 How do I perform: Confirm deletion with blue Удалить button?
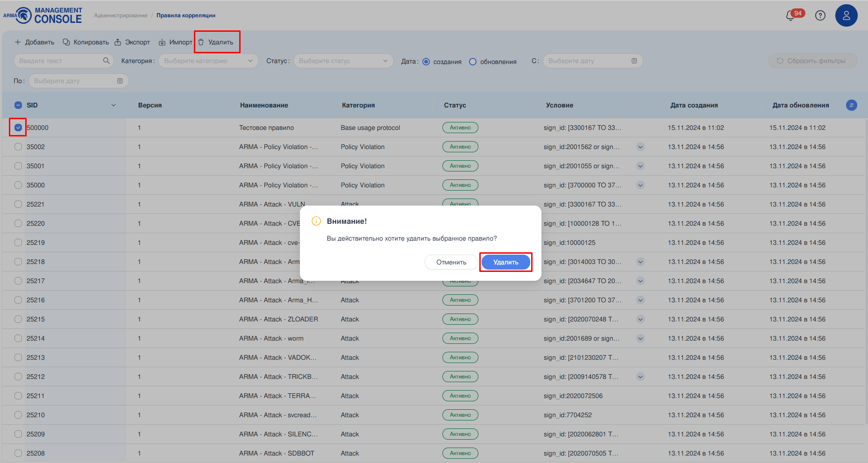pyautogui.click(x=505, y=262)
